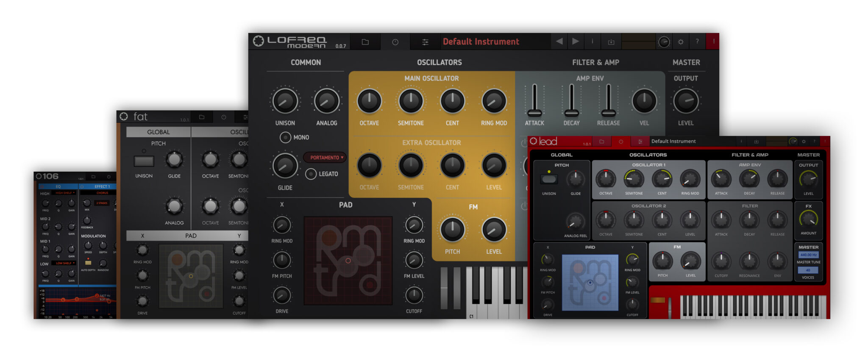The image size is (868, 350).
Task: Go to next preset in LoFreq
Action: (575, 42)
